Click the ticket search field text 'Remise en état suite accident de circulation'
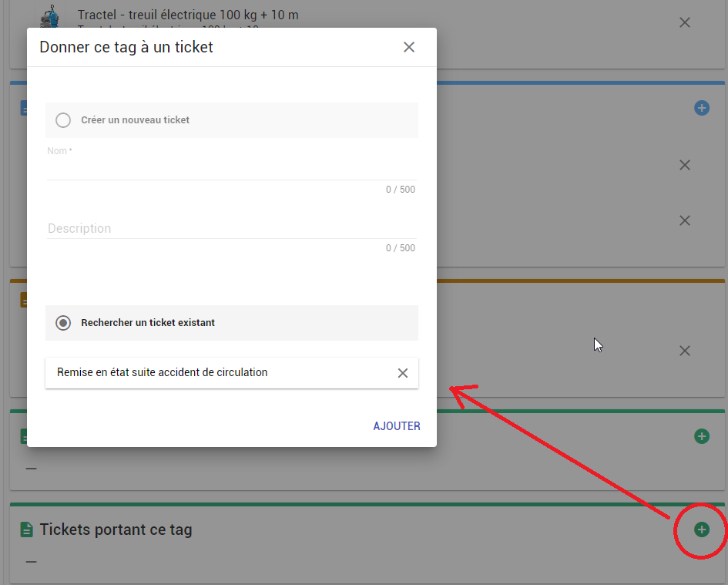728x585 pixels. 162,372
